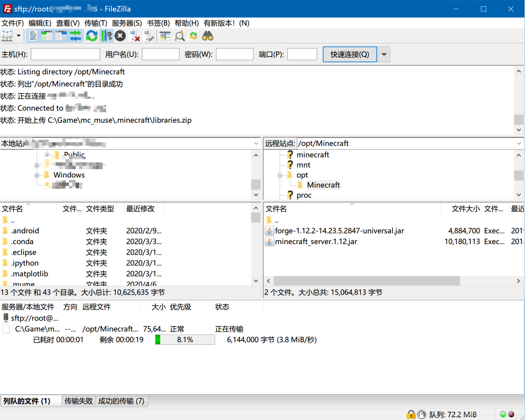Select the .ipython local folder

pos(25,263)
